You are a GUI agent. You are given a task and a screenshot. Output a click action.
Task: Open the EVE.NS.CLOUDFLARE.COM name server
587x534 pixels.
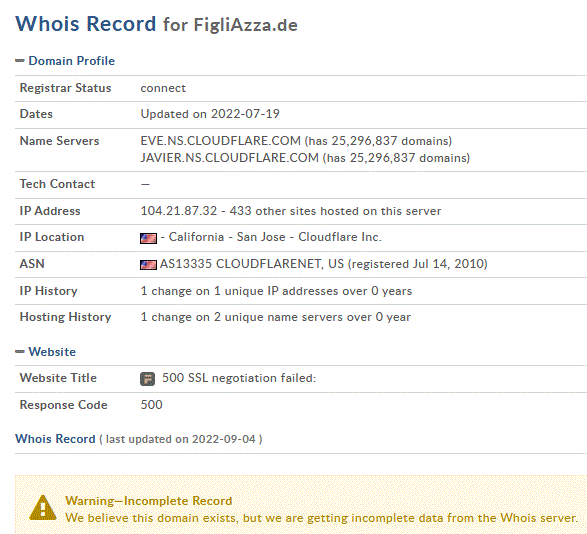point(220,141)
